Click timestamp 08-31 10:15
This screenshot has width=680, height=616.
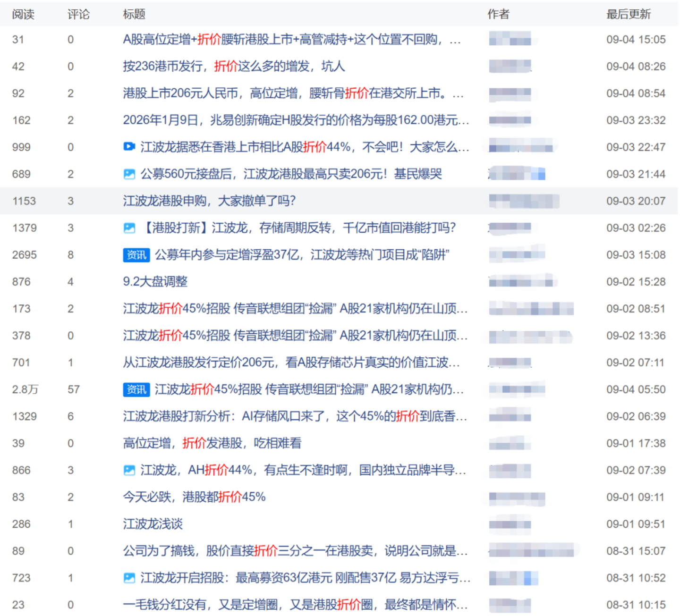636,605
